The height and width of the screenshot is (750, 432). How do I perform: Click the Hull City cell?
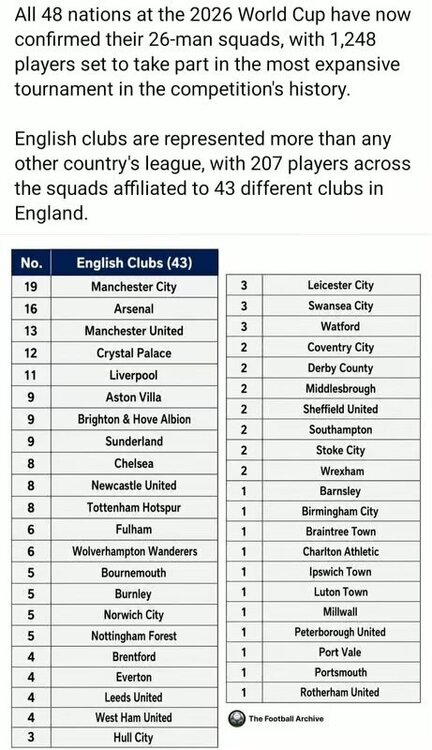coord(134,737)
